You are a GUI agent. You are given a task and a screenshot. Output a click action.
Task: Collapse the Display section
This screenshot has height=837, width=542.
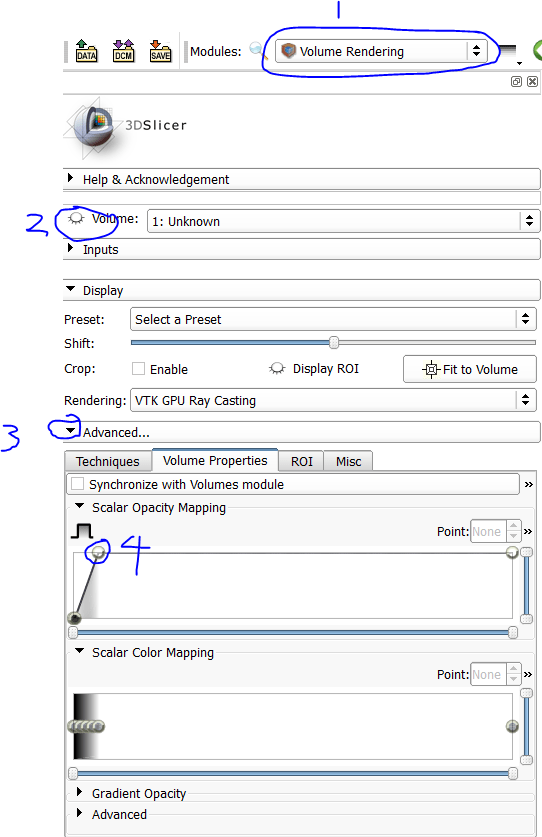[x=302, y=290]
